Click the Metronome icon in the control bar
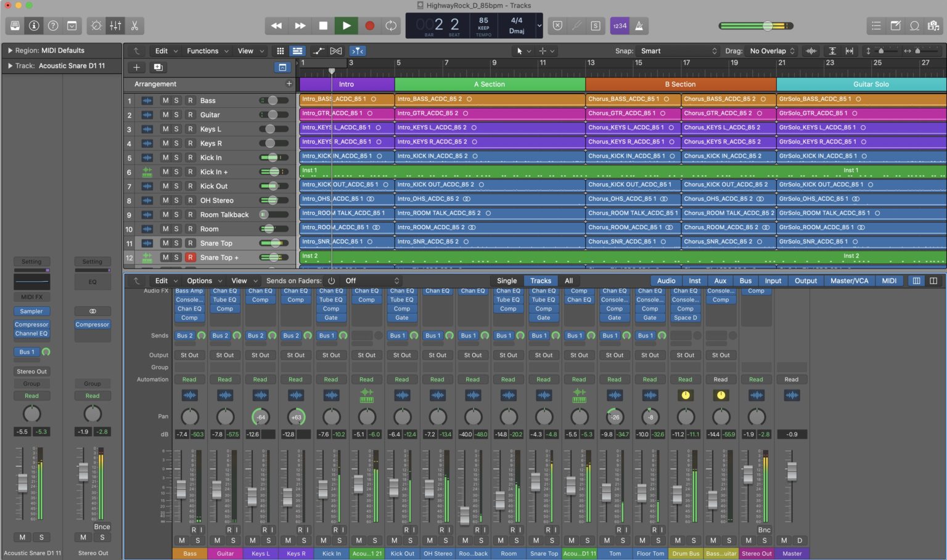Image resolution: width=947 pixels, height=560 pixels. (x=639, y=26)
